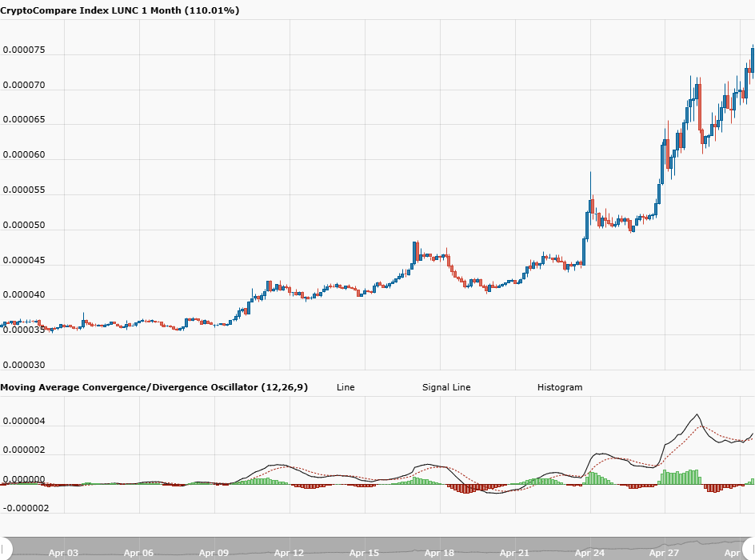Click the Apr 03 marker on the scrollbar
The width and height of the screenshot is (755, 560).
tap(63, 553)
